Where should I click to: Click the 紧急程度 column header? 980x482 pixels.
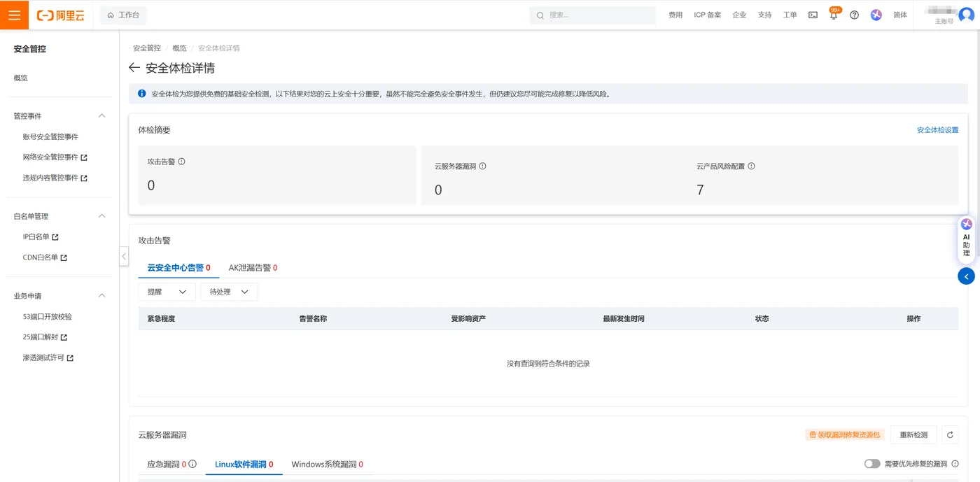(161, 319)
